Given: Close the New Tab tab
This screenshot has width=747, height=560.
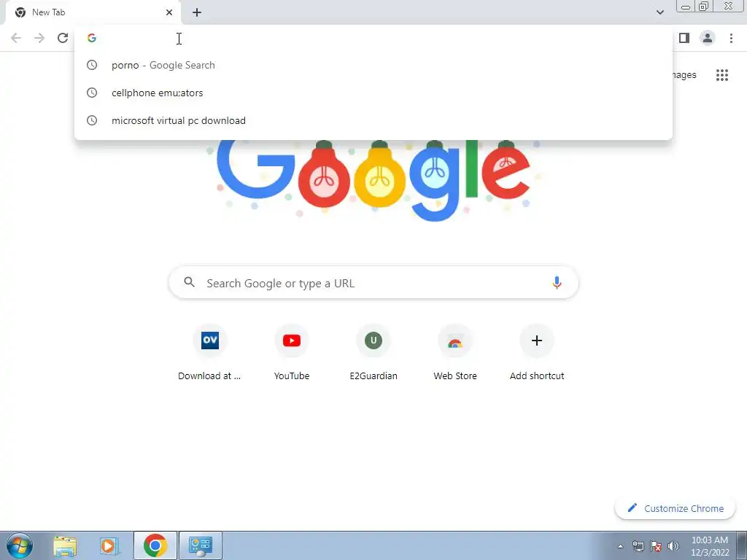Looking at the screenshot, I should 169,12.
